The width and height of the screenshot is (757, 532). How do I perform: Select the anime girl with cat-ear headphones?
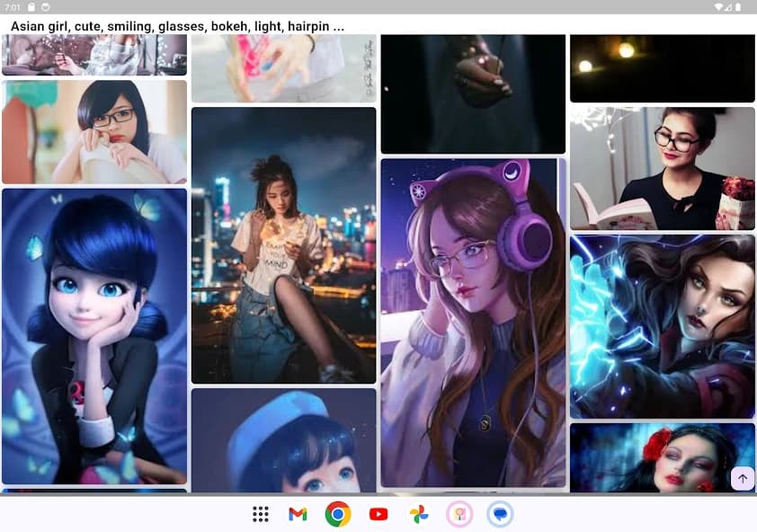click(472, 324)
